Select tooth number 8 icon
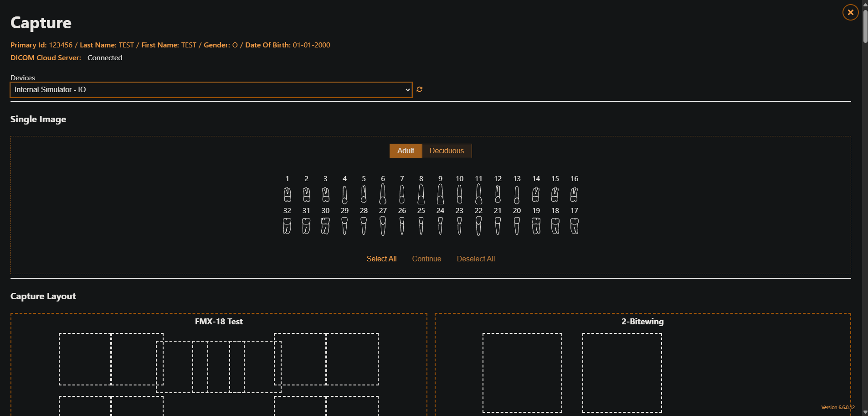This screenshot has height=416, width=868. pyautogui.click(x=421, y=194)
